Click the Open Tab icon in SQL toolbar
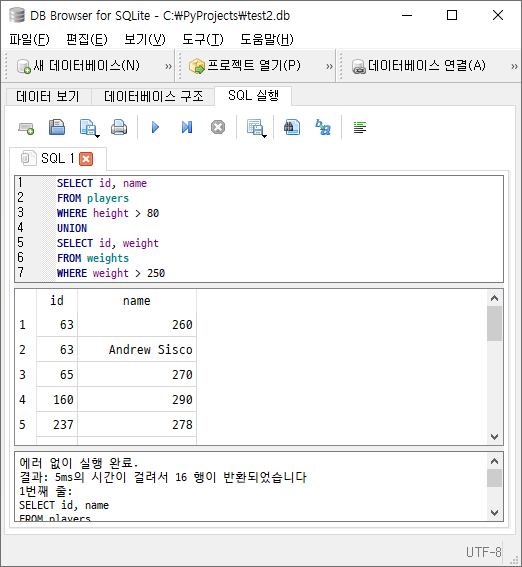The width and height of the screenshot is (522, 567). point(26,128)
